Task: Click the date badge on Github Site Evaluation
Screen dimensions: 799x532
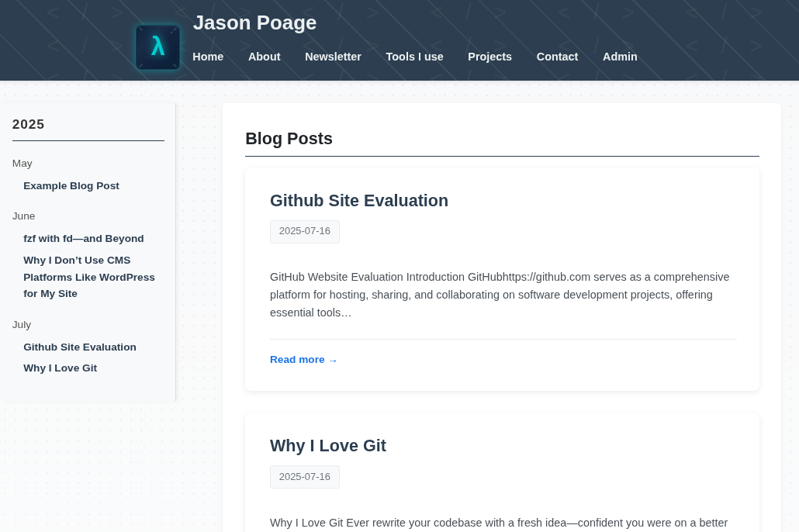Action: point(305,231)
